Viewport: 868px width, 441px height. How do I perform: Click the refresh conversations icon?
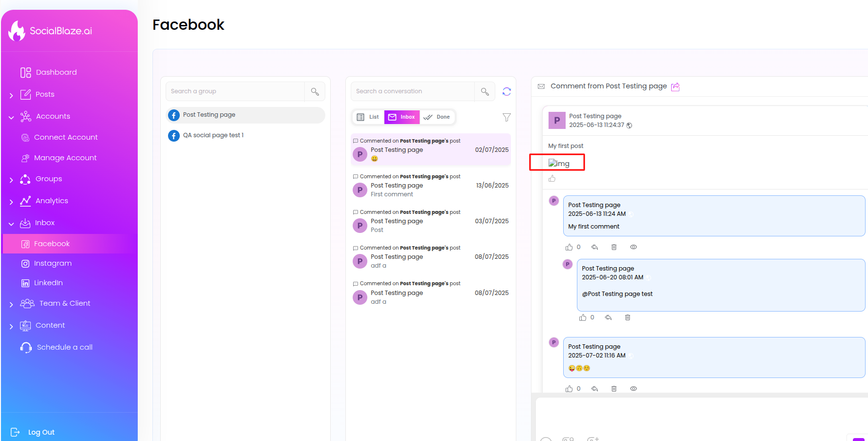click(x=507, y=91)
